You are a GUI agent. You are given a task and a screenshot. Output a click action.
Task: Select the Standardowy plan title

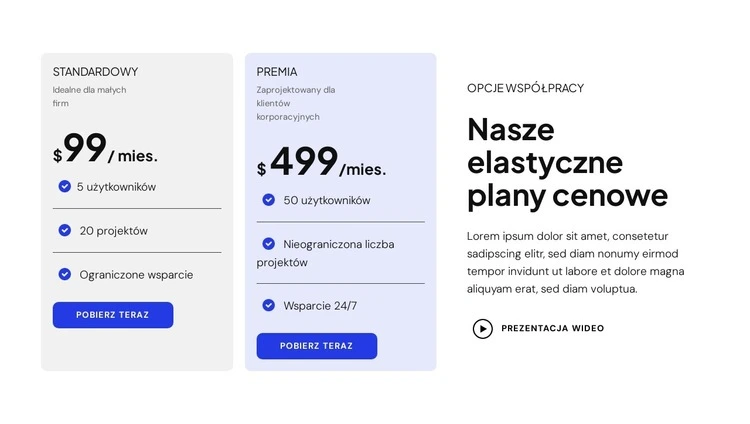click(x=96, y=72)
